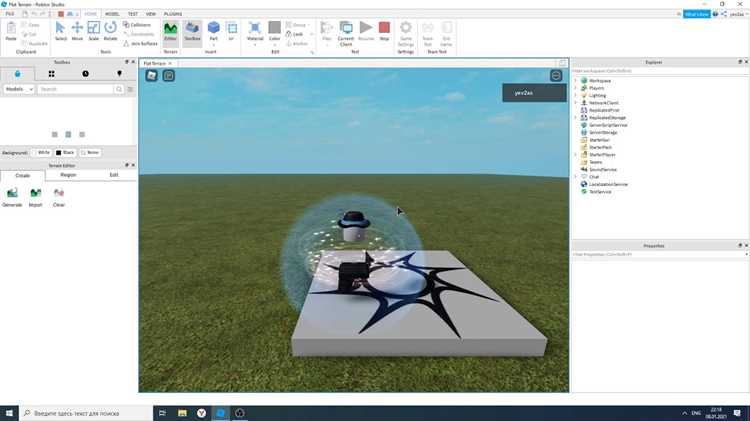750x421 pixels.
Task: Open the Toolbox filter options icon
Action: tap(131, 89)
